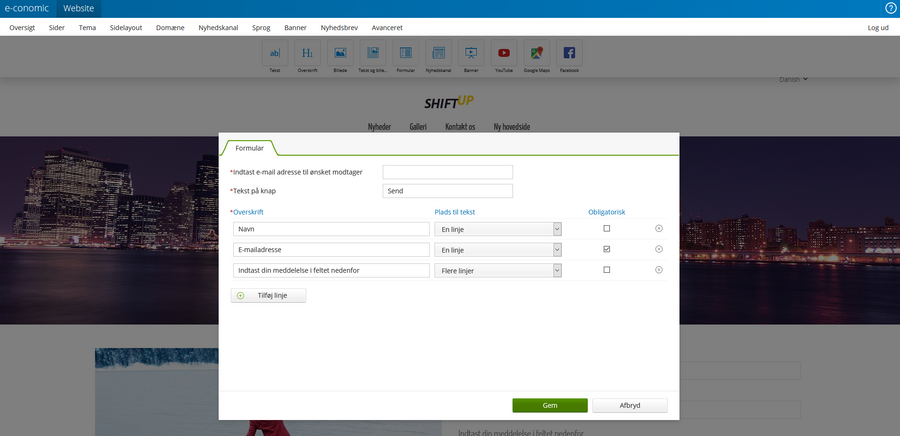Open the Ny hovedside navigation link
The height and width of the screenshot is (436, 900).
[512, 127]
